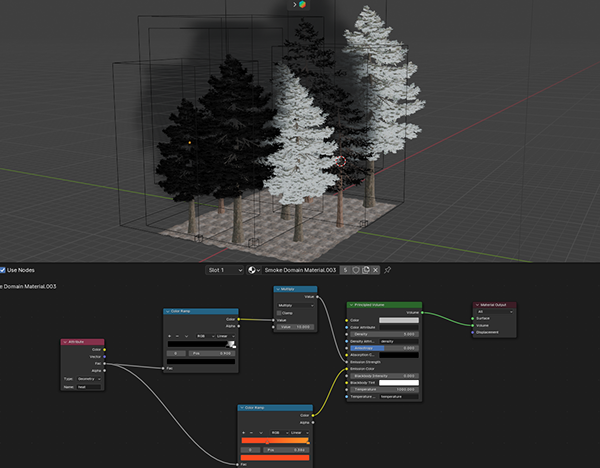Click the material user count button
600x468 pixels.
(x=345, y=270)
